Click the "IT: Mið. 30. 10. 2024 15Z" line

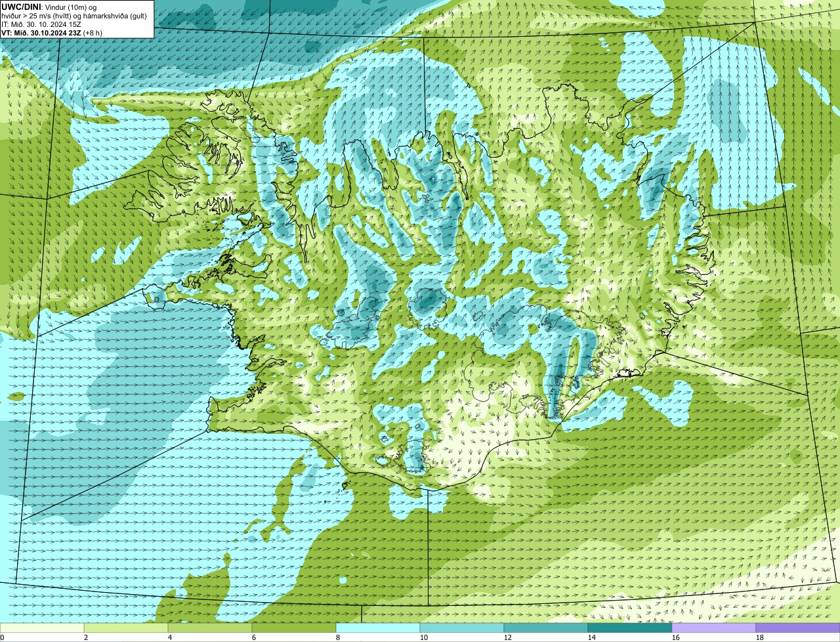point(41,24)
